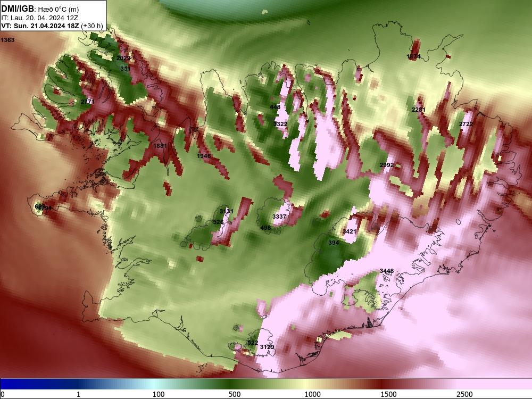532x399 pixels.
Task: Click the 500 label on the color scale
Action: click(x=235, y=394)
